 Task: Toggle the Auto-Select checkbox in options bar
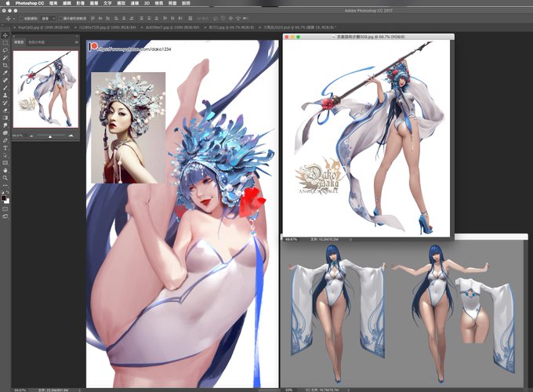coord(21,18)
